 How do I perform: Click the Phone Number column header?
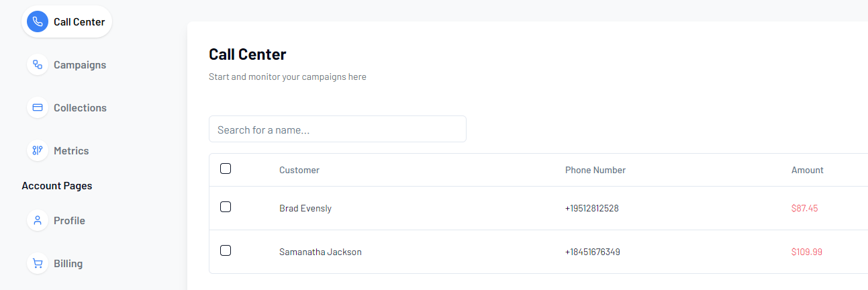[595, 171]
